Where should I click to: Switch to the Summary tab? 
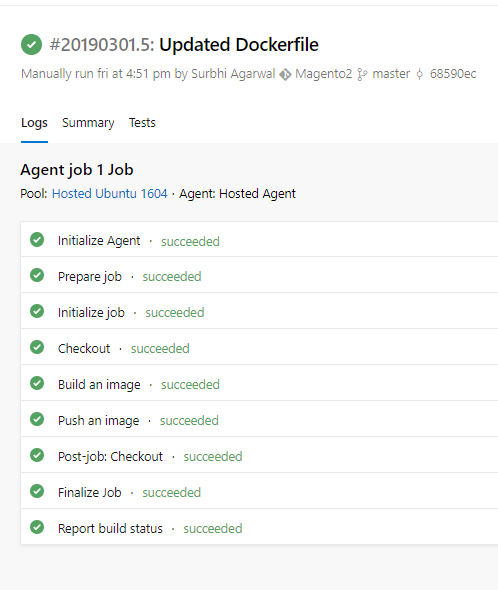pyautogui.click(x=88, y=123)
